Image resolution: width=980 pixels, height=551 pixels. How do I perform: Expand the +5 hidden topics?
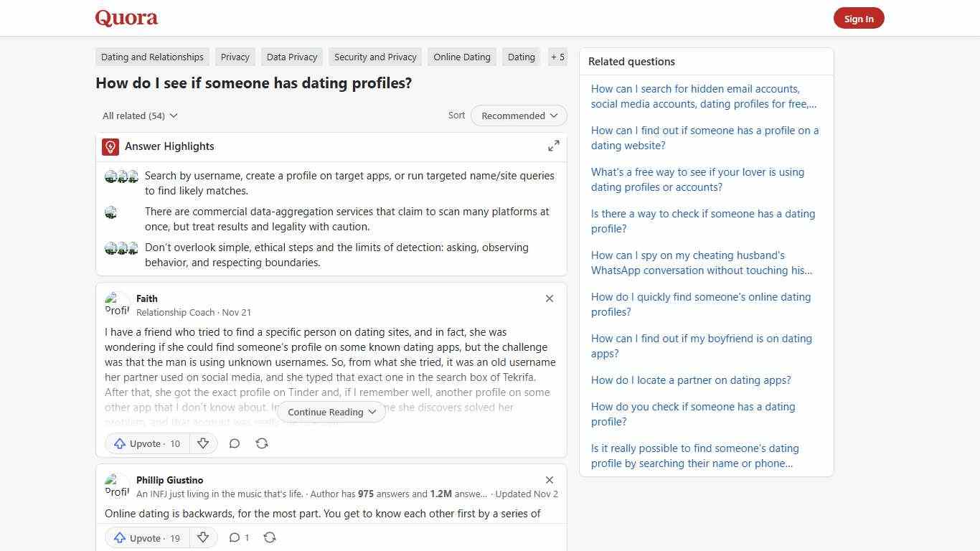[557, 57]
